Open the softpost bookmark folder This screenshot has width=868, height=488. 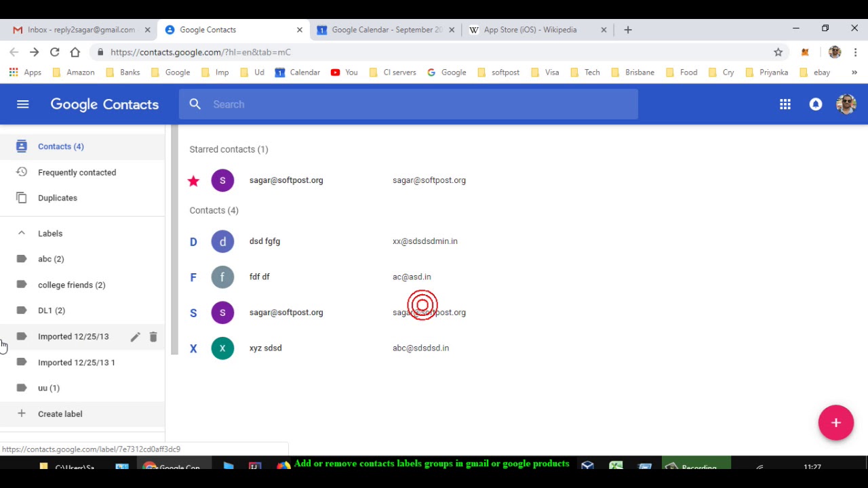[498, 73]
